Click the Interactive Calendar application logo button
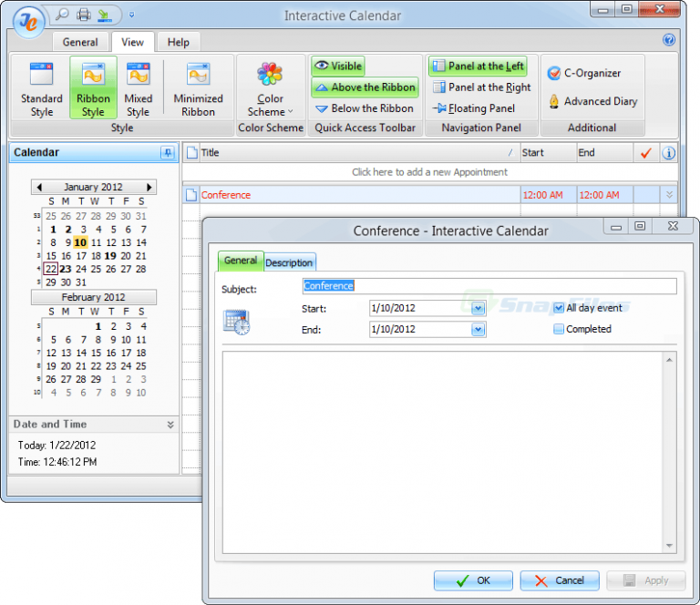Viewport: 700px width, 605px height. pos(28,22)
